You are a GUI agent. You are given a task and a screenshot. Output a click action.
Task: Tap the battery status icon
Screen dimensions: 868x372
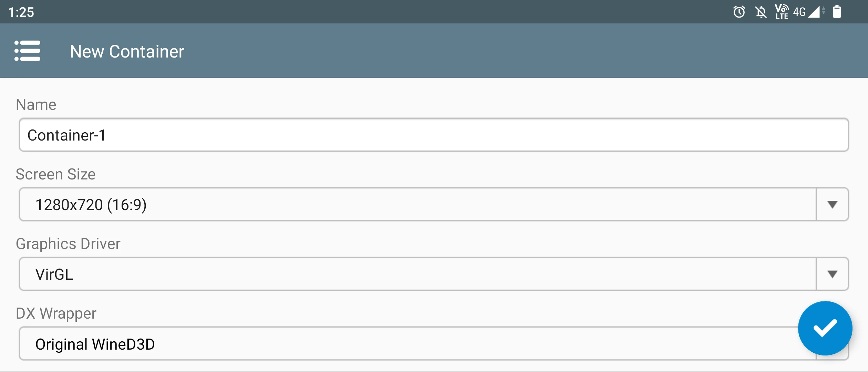pyautogui.click(x=837, y=12)
